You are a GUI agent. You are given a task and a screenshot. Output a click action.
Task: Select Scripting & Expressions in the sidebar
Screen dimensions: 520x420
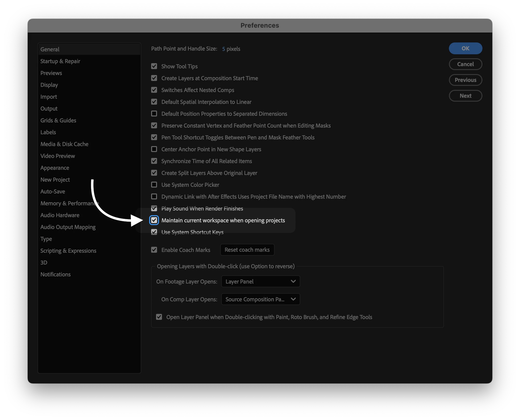(x=68, y=251)
